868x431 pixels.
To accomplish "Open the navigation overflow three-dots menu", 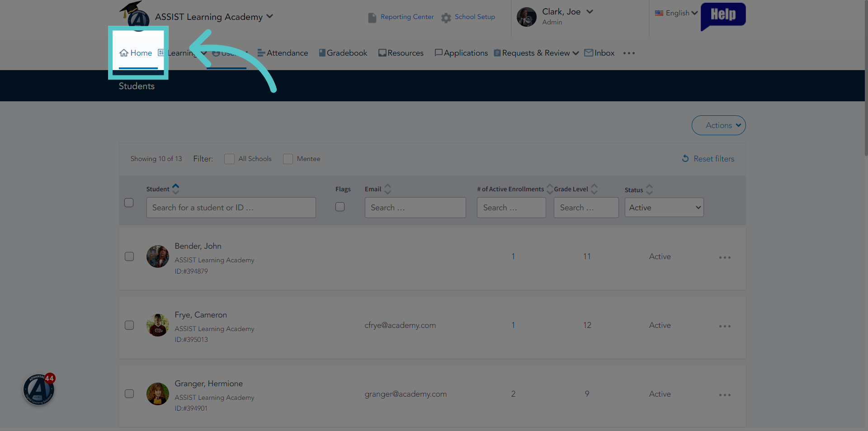I will click(629, 53).
